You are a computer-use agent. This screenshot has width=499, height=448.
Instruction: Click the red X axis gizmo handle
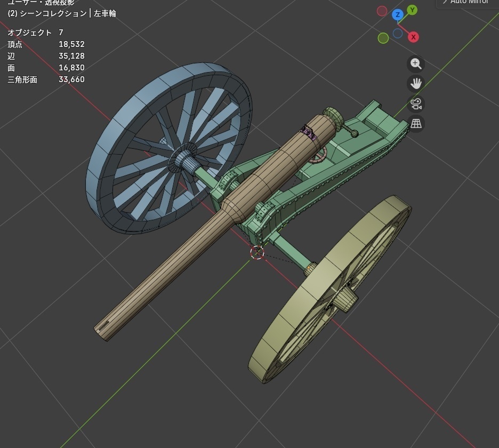tap(413, 37)
